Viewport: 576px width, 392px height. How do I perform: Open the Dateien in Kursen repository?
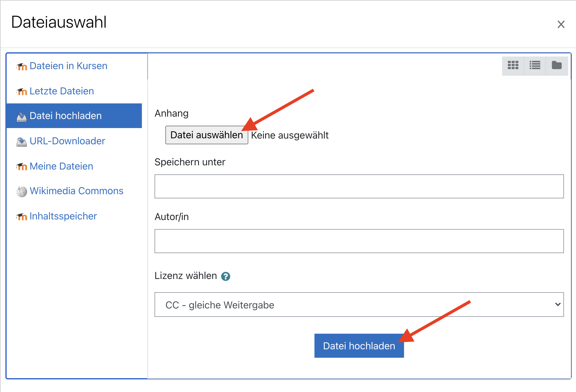coord(68,66)
